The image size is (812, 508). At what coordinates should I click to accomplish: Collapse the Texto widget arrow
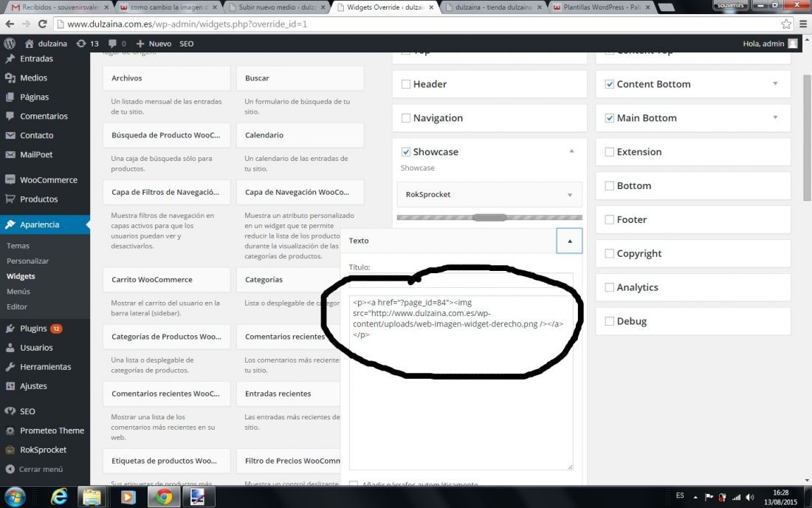tap(570, 241)
